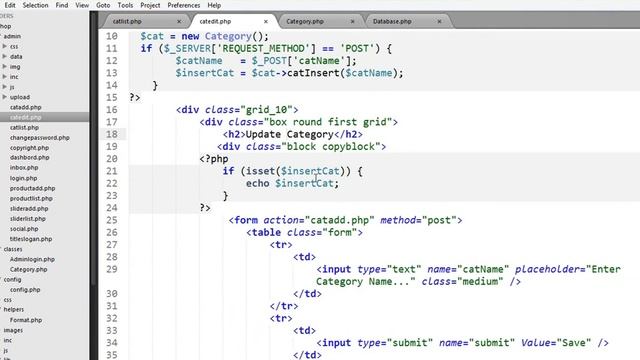640x360 pixels.
Task: Close the Database.php tab
Action: coord(439,21)
